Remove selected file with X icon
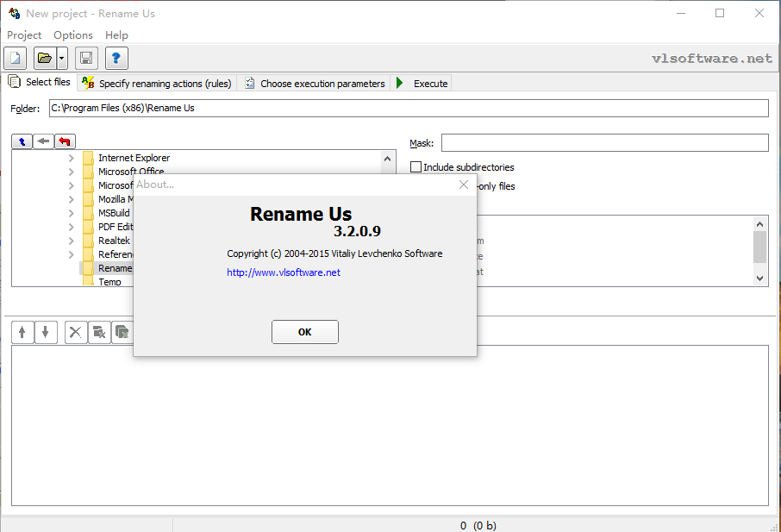Viewport: 781px width, 532px height. coord(76,332)
